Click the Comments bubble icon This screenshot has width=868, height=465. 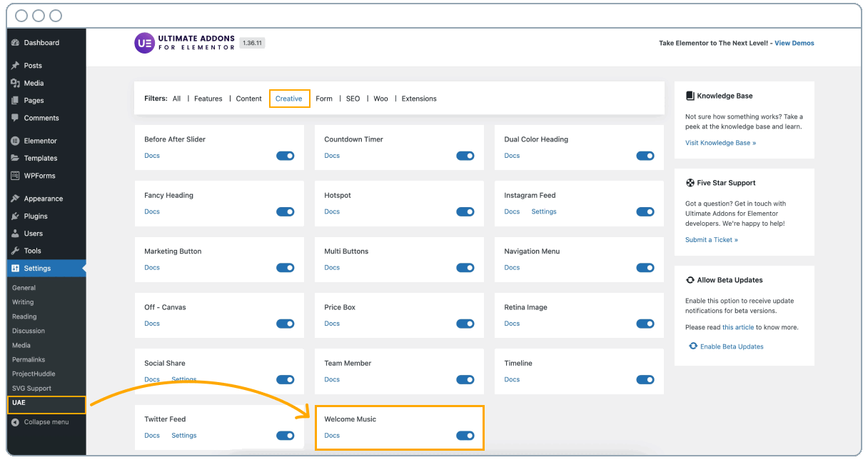(16, 118)
